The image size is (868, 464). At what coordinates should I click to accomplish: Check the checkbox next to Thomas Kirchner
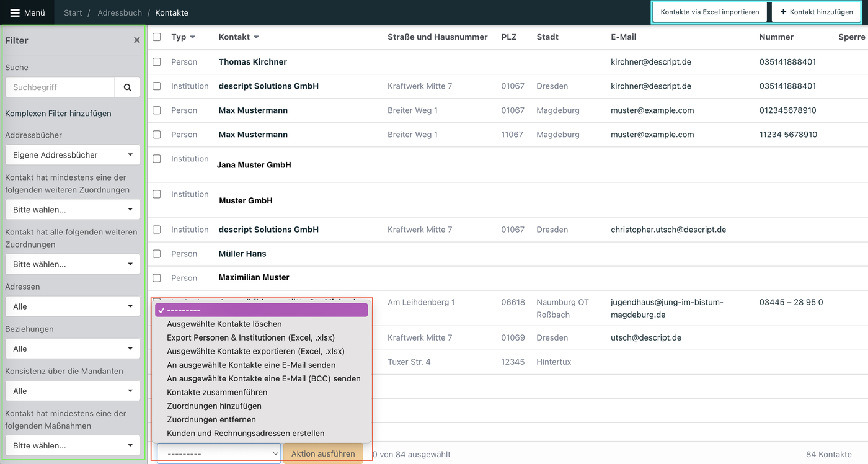[x=157, y=61]
